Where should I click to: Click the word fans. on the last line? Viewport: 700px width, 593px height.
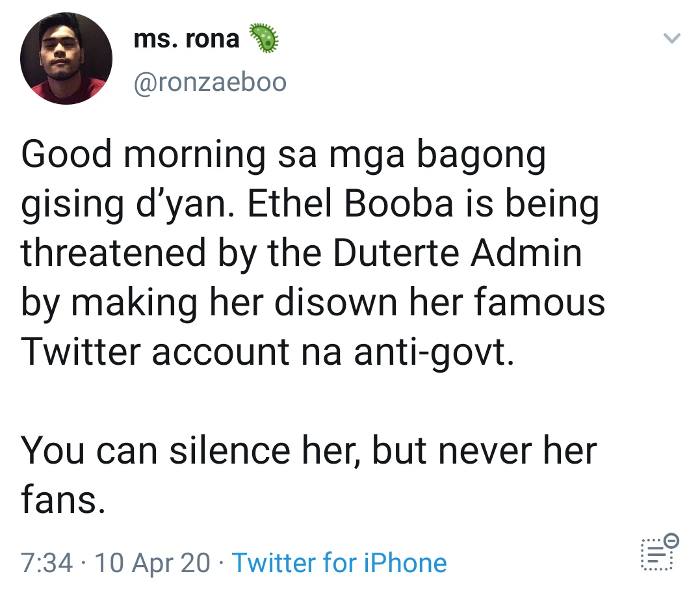click(x=62, y=499)
